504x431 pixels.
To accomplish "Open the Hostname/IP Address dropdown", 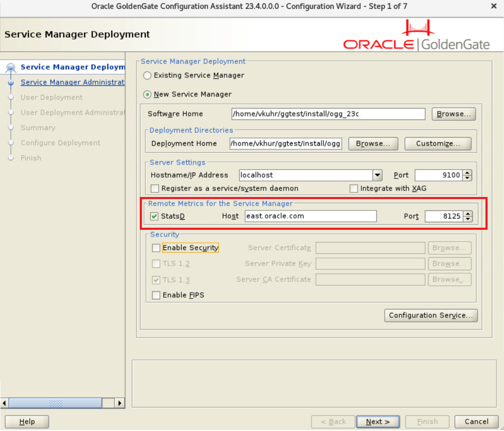I will (x=378, y=175).
